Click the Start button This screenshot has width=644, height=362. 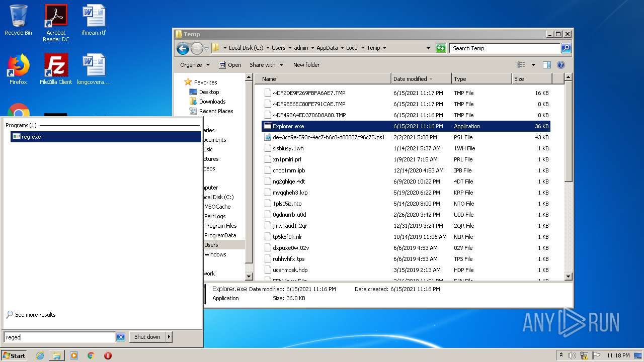[x=14, y=355]
